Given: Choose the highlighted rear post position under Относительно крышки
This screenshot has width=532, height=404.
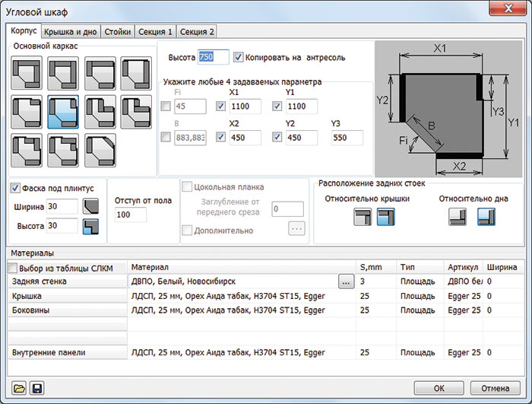Looking at the screenshot, I should (386, 218).
